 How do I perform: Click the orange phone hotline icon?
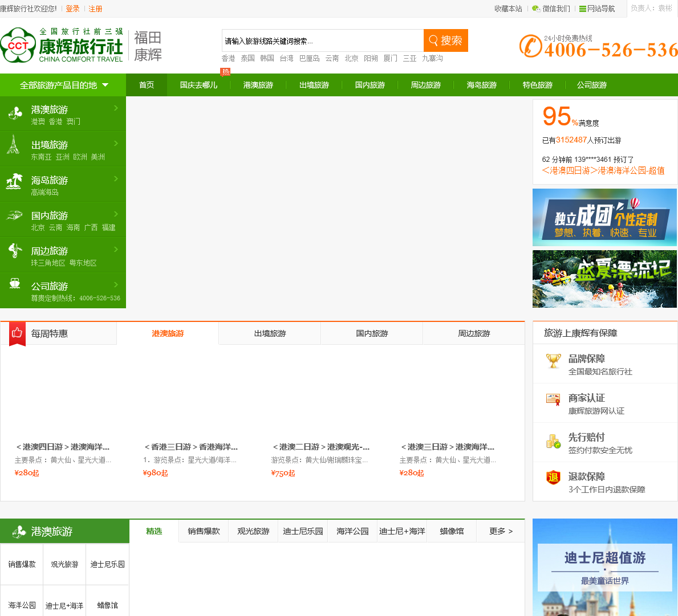[530, 46]
